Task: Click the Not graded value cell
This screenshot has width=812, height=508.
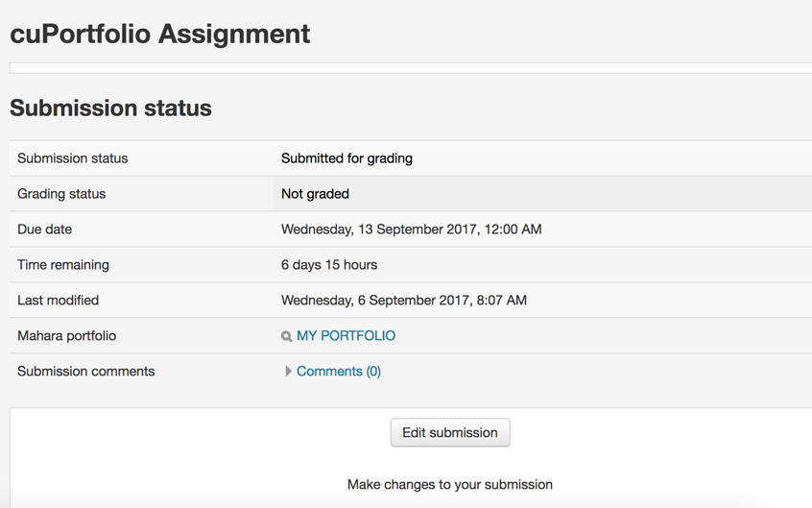Action: tap(315, 194)
